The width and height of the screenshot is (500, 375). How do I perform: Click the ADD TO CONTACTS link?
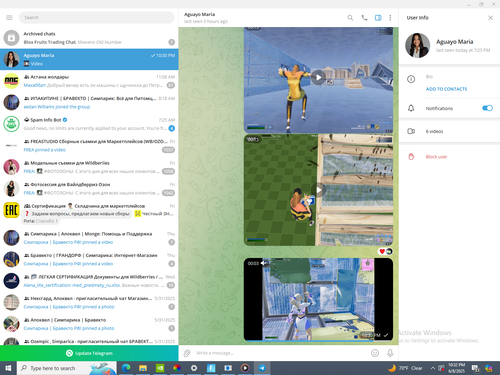(x=446, y=89)
